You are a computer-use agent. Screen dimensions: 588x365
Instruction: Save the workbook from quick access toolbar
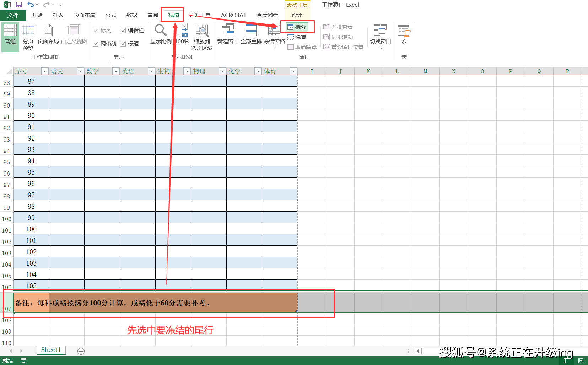click(18, 4)
